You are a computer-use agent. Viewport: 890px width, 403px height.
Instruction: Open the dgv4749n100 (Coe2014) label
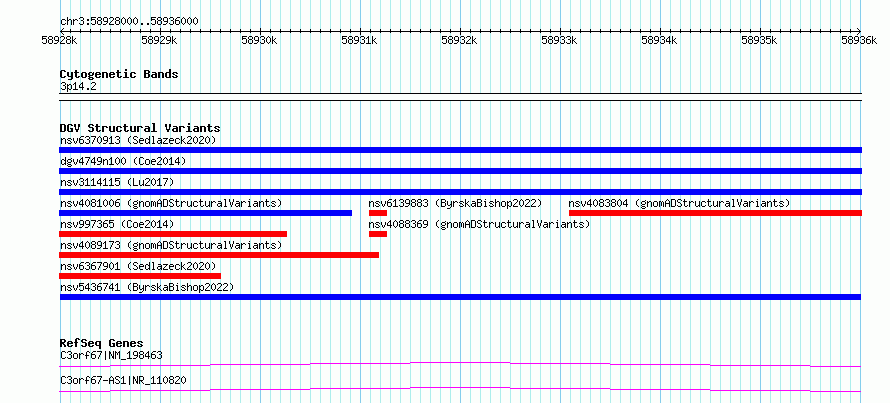[x=123, y=161]
